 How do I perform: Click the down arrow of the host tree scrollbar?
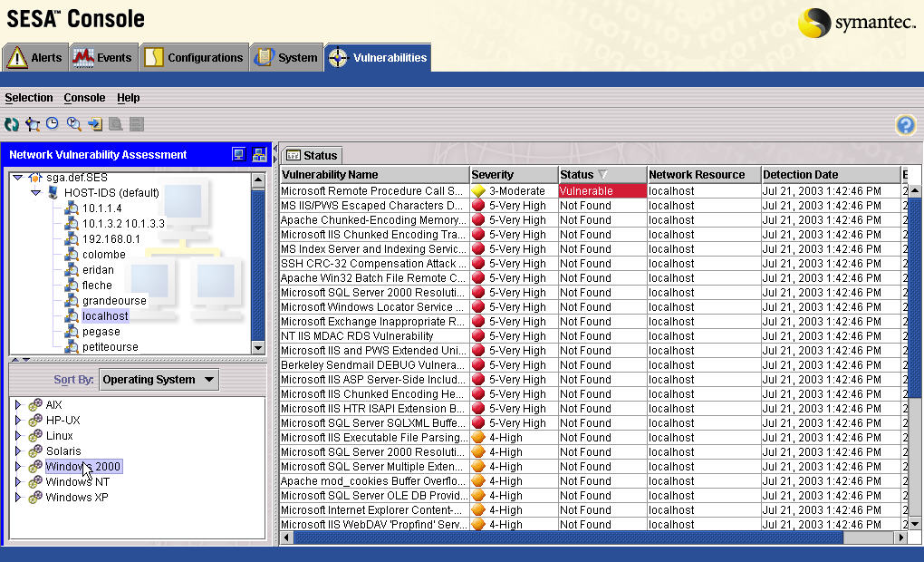(x=258, y=348)
